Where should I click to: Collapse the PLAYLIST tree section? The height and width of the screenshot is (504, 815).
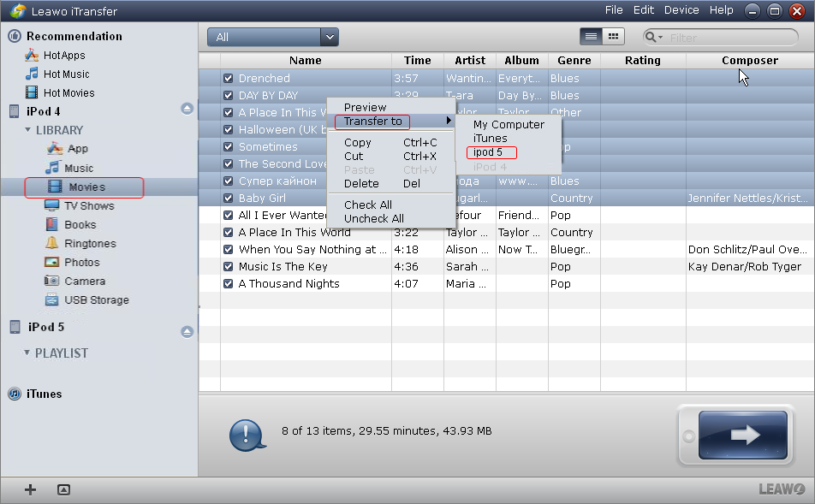pos(27,353)
